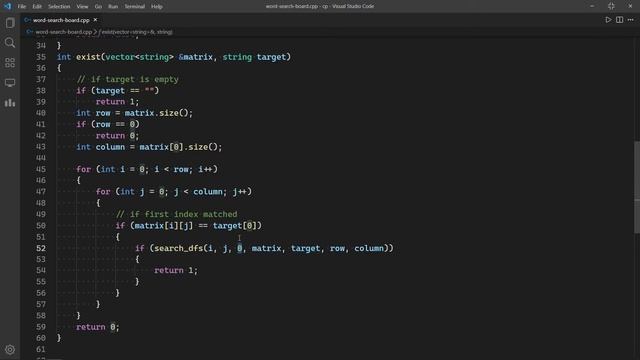The image size is (640, 360).
Task: Click the comment '// if first index matched'
Action: [176, 214]
